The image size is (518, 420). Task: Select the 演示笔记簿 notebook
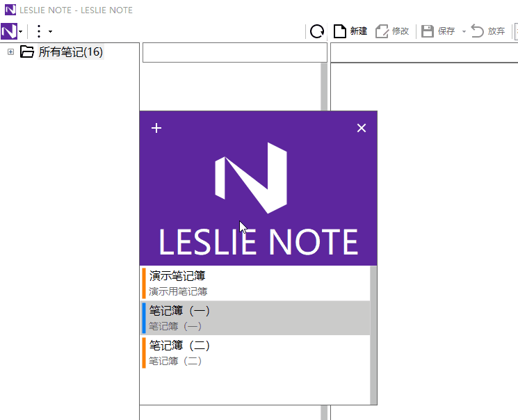pos(255,284)
